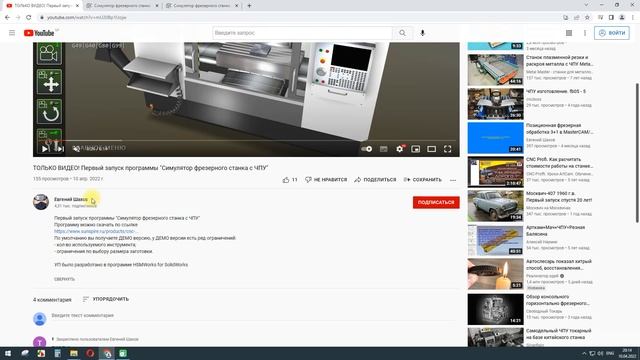The image size is (640, 360).
Task: Open the Chrome icon in taskbar
Action: pyautogui.click(x=107, y=353)
